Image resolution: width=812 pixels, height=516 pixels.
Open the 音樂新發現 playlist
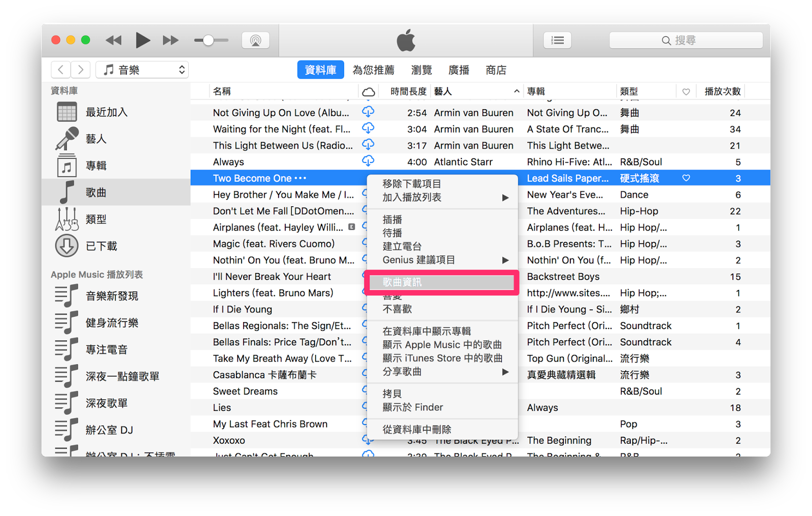116,296
